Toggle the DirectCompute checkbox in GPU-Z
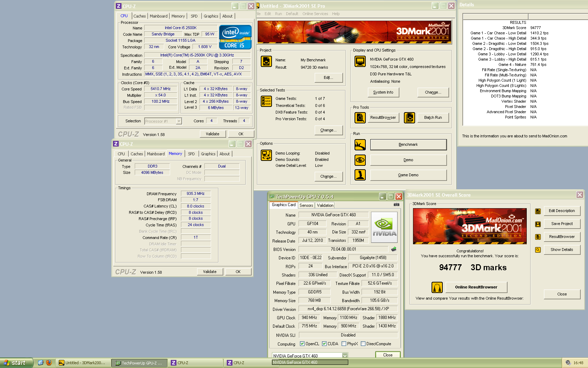This screenshot has height=368, width=588. pos(363,344)
